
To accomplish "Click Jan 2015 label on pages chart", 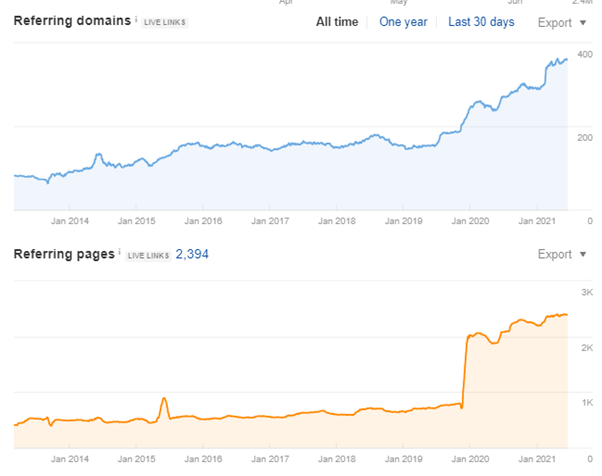I will [x=136, y=459].
